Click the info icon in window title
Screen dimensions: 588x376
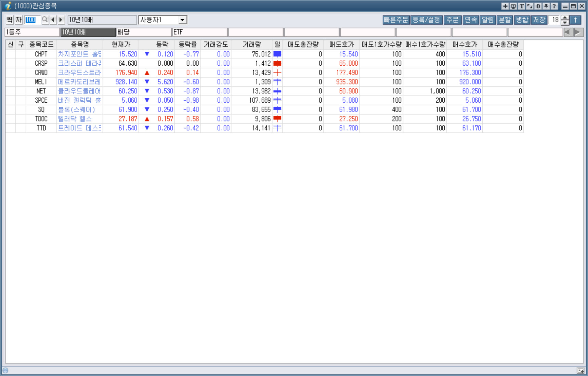point(8,6)
